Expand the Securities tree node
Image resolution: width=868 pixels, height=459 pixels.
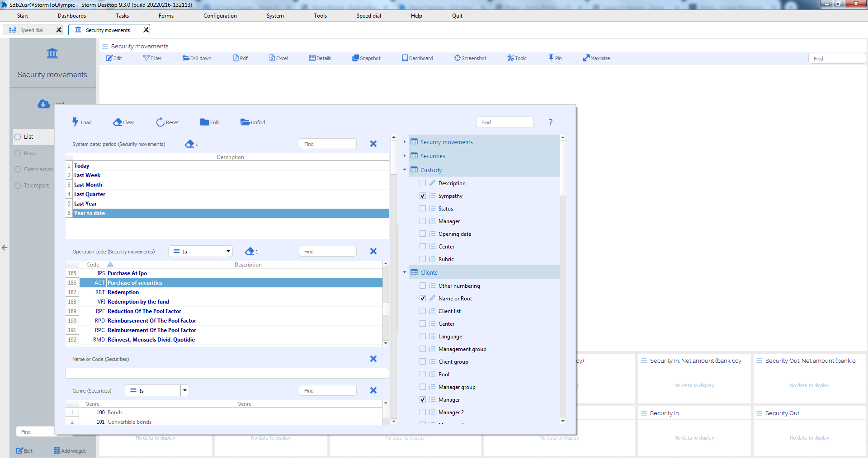coord(405,155)
